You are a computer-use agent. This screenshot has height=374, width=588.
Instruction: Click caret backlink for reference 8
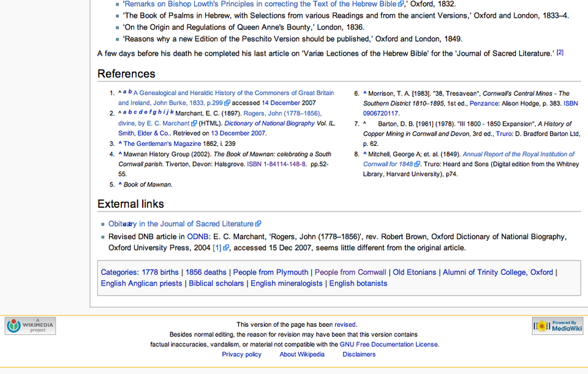[365, 154]
